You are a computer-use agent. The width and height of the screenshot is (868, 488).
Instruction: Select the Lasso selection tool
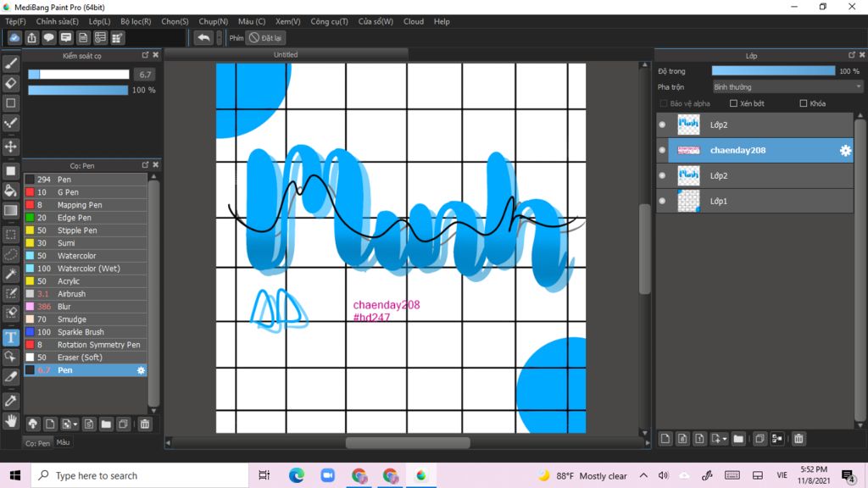10,254
